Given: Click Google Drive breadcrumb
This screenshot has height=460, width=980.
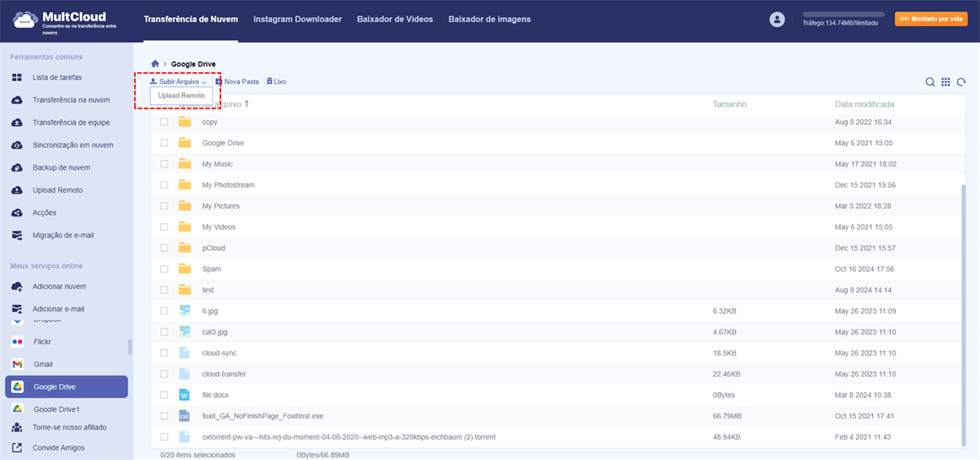Looking at the screenshot, I should tap(194, 64).
